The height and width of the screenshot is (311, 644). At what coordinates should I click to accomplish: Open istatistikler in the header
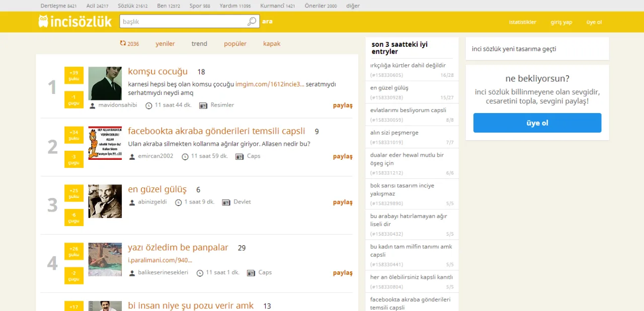tap(523, 22)
